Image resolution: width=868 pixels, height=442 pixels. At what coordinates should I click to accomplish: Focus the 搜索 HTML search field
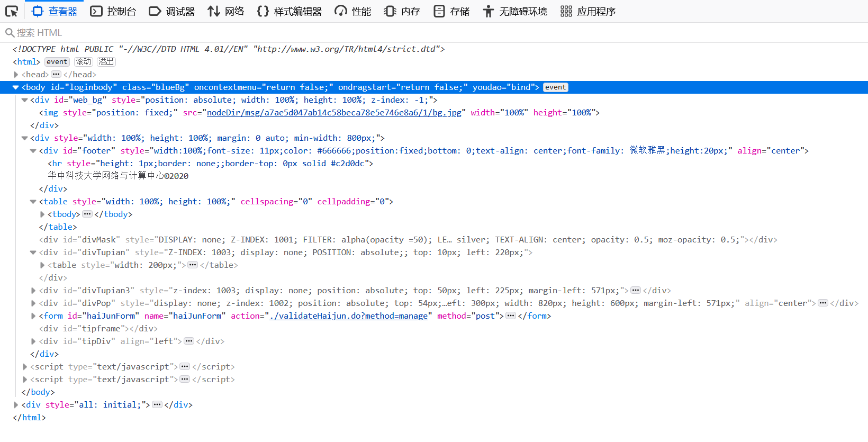tap(434, 33)
